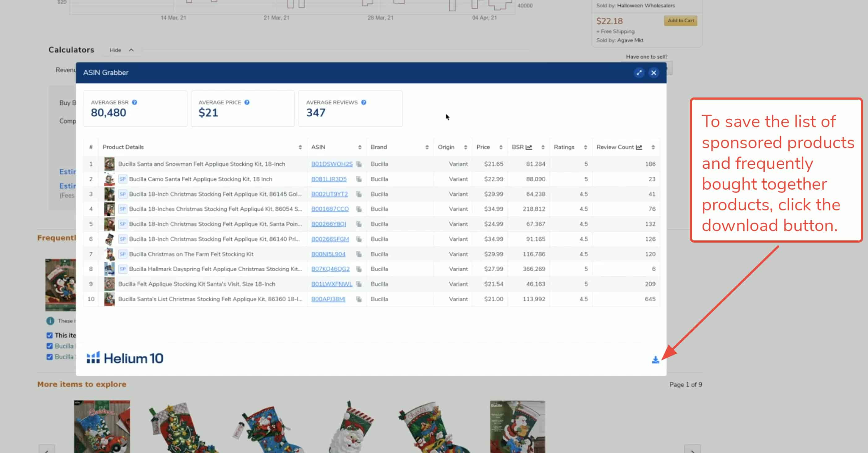Sort table by Brand column arrows
The height and width of the screenshot is (453, 868).
(427, 147)
